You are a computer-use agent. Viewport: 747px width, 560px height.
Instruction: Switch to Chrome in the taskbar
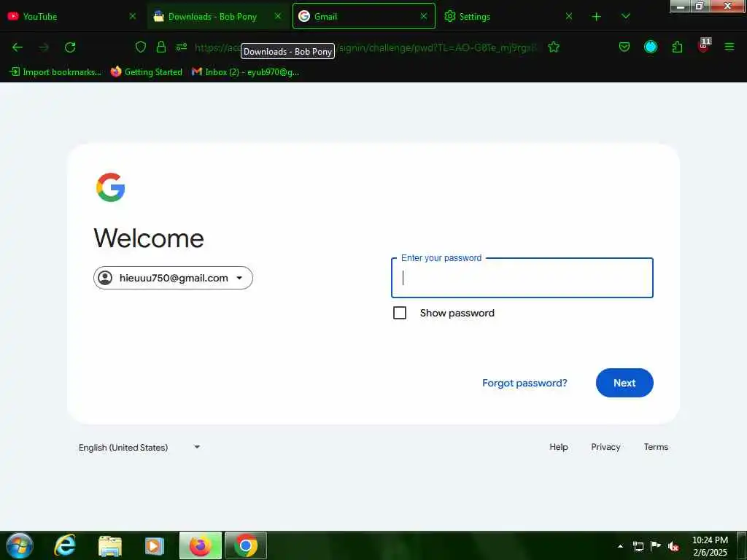click(246, 545)
